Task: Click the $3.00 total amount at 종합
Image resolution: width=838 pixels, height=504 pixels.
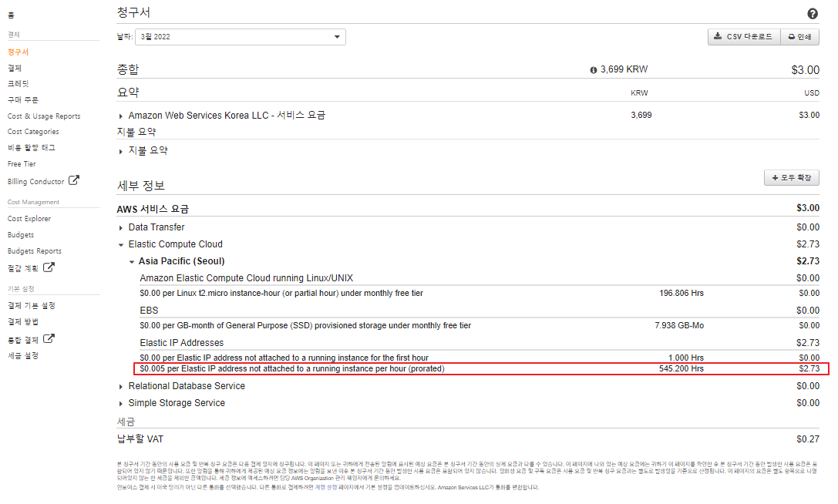Action: pos(805,70)
